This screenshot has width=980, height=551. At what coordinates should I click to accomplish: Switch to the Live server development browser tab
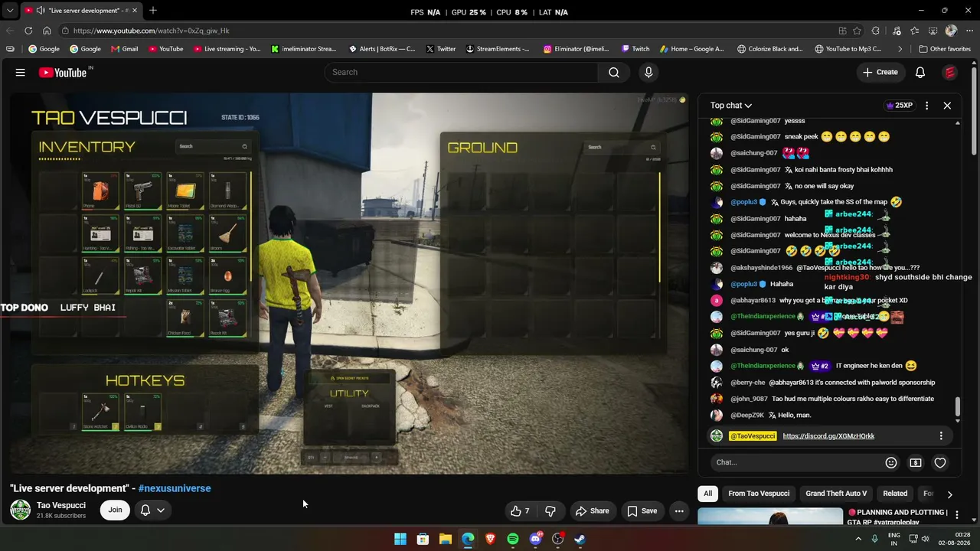[80, 11]
